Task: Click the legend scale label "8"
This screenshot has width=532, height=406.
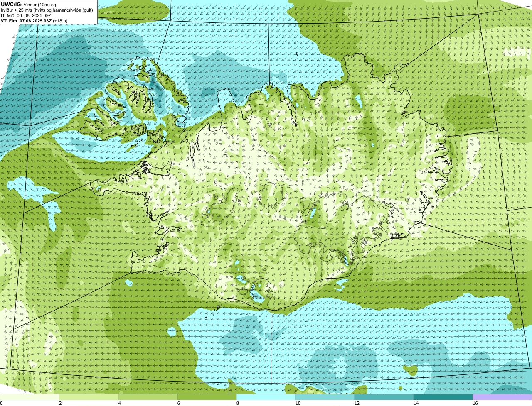Action: (x=238, y=403)
